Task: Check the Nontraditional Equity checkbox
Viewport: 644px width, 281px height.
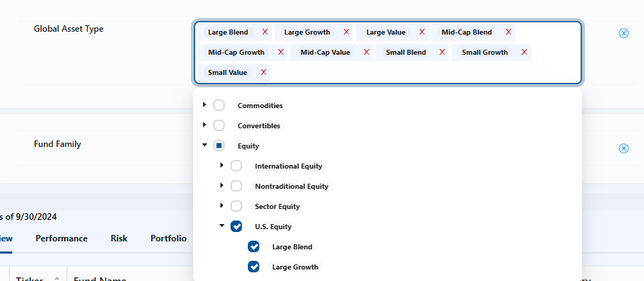Action: coord(236,186)
